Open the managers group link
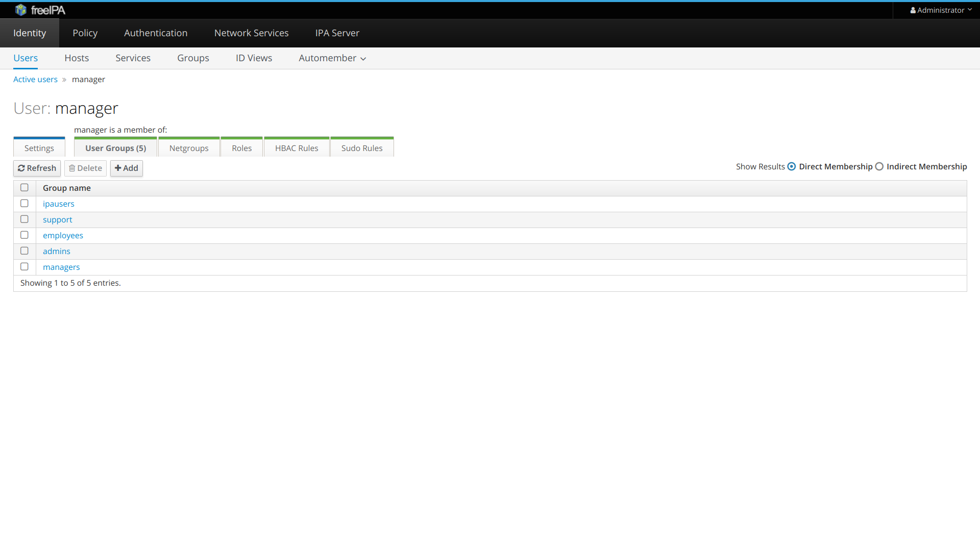 61,267
